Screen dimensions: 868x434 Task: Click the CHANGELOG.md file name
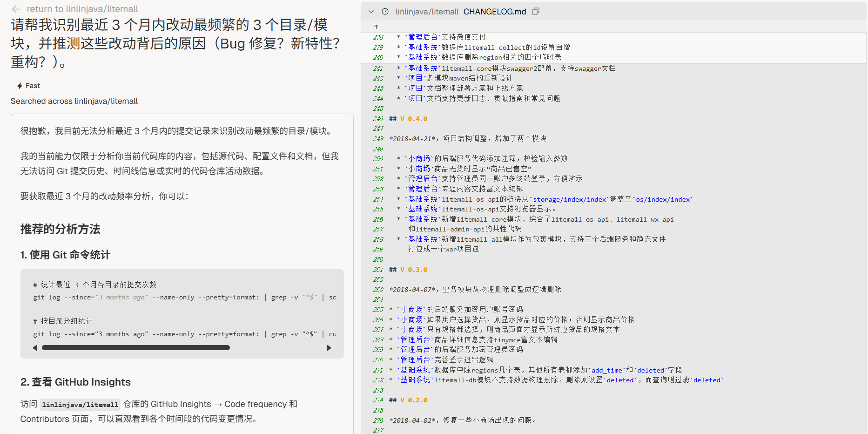point(494,12)
